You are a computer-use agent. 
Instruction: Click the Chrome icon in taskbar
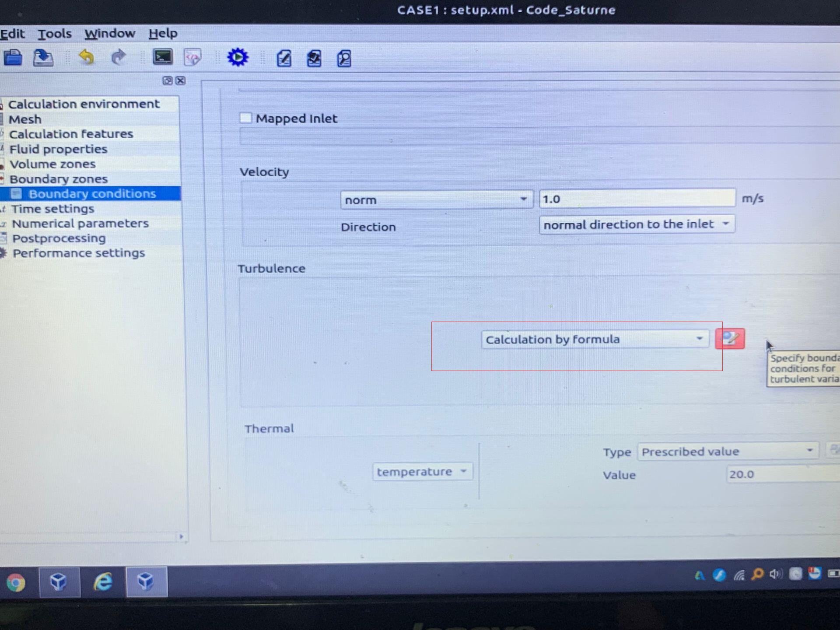(16, 582)
